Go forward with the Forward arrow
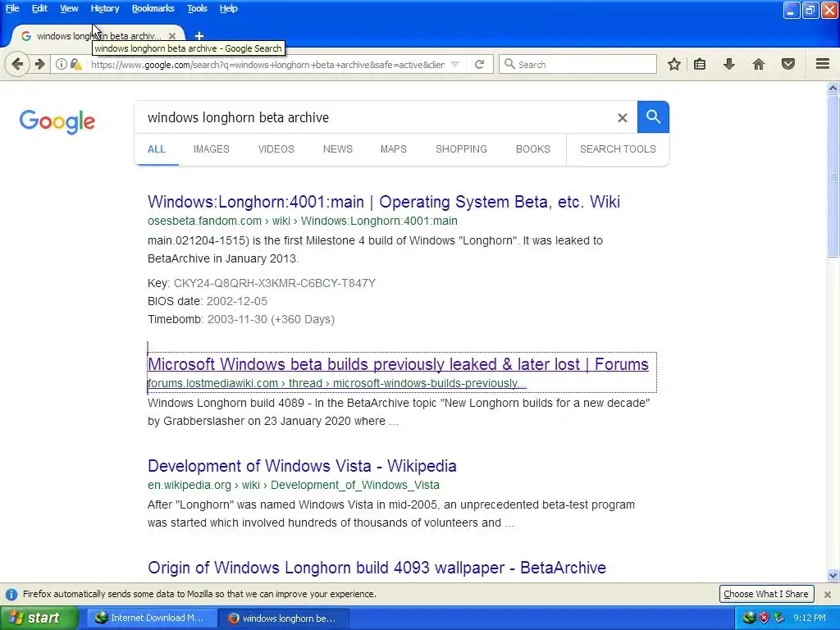 tap(40, 64)
